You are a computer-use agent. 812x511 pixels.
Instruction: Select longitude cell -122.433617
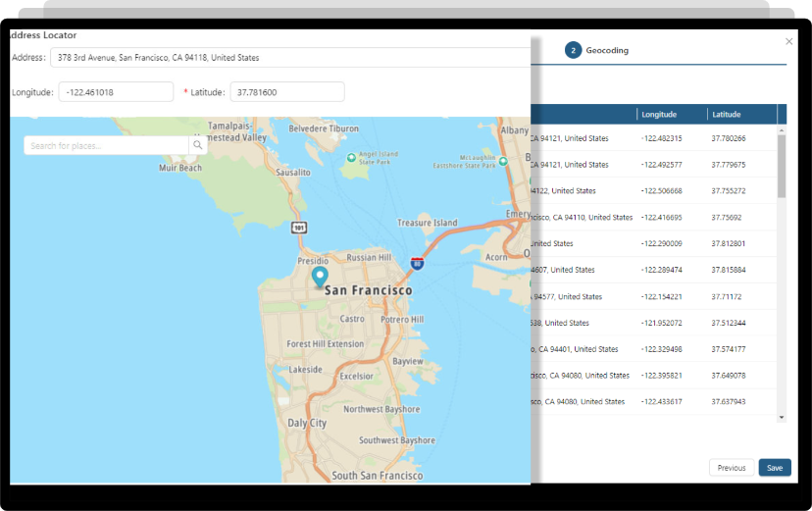661,402
